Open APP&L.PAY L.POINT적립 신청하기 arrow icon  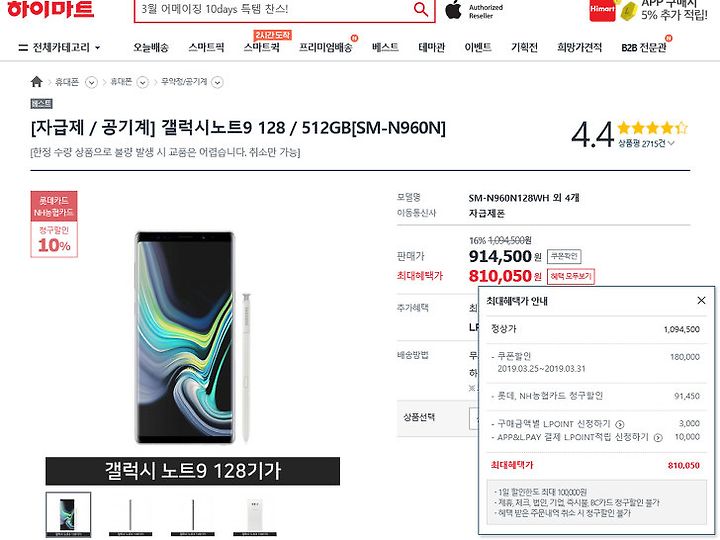(x=658, y=438)
